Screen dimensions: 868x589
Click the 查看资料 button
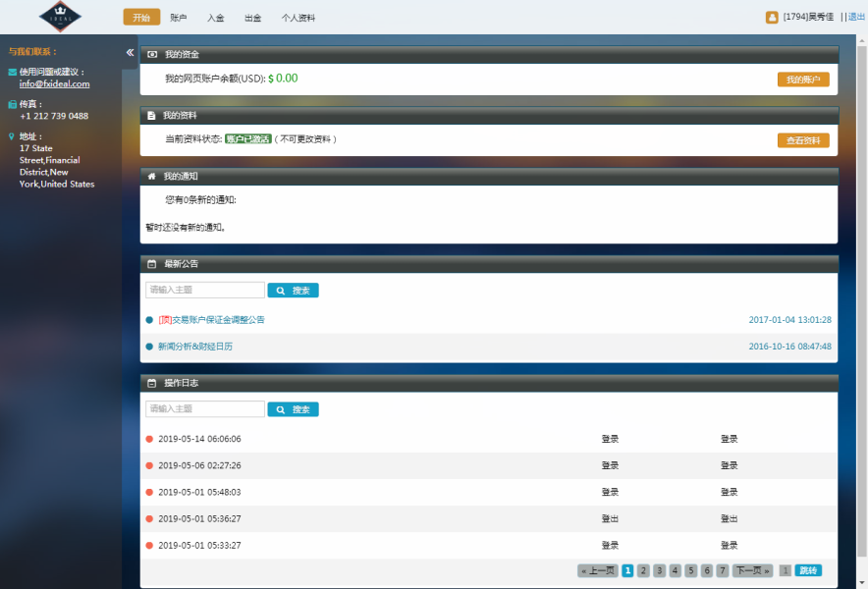[x=802, y=140]
